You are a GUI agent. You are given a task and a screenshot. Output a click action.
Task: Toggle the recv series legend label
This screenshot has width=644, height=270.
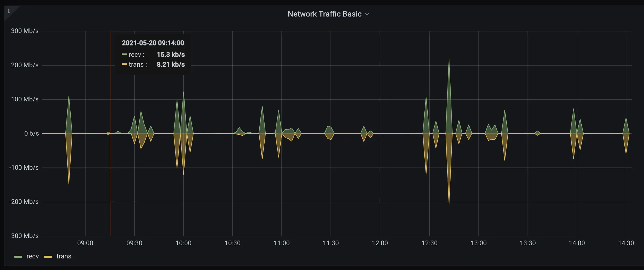(x=33, y=256)
